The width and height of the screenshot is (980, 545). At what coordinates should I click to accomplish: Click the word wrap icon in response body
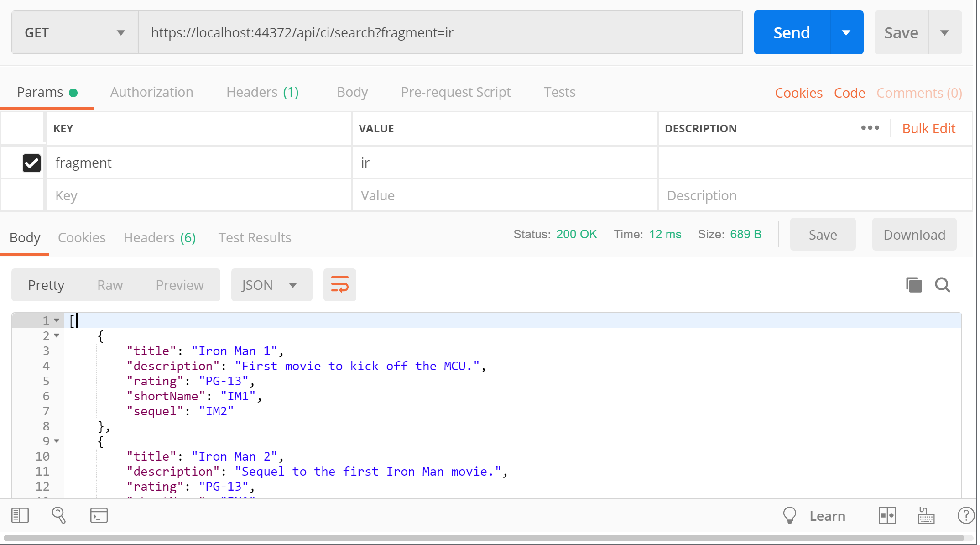[x=339, y=284]
